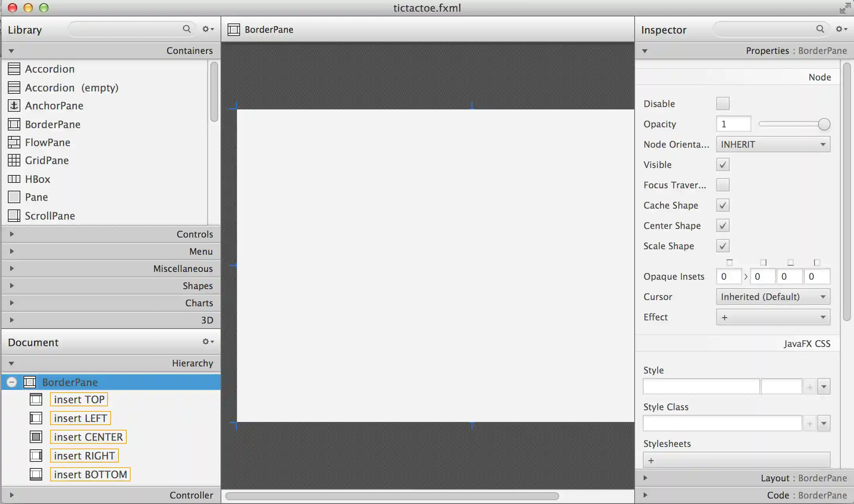The image size is (854, 504).
Task: Uncheck the Visible checkbox
Action: (723, 165)
